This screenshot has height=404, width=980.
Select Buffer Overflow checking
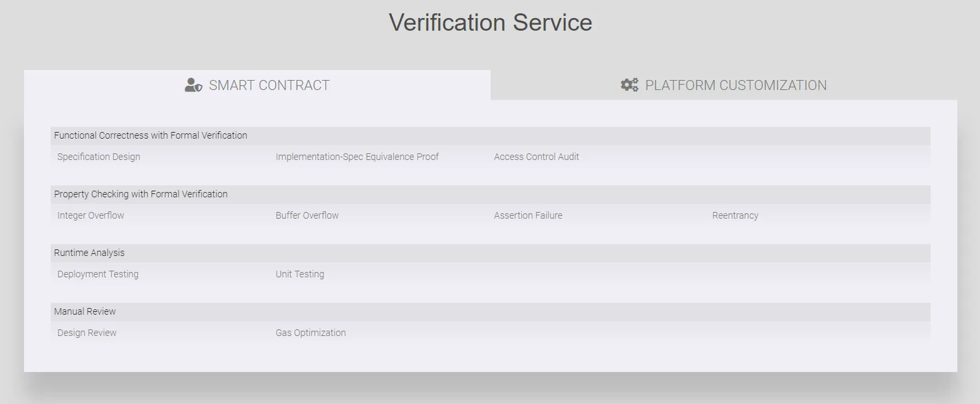[x=307, y=215]
